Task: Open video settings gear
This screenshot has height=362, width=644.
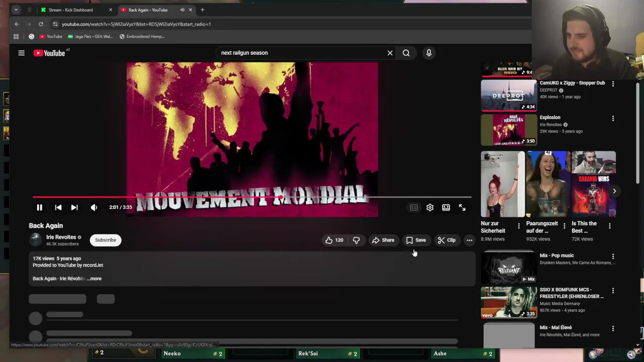Action: (430, 207)
